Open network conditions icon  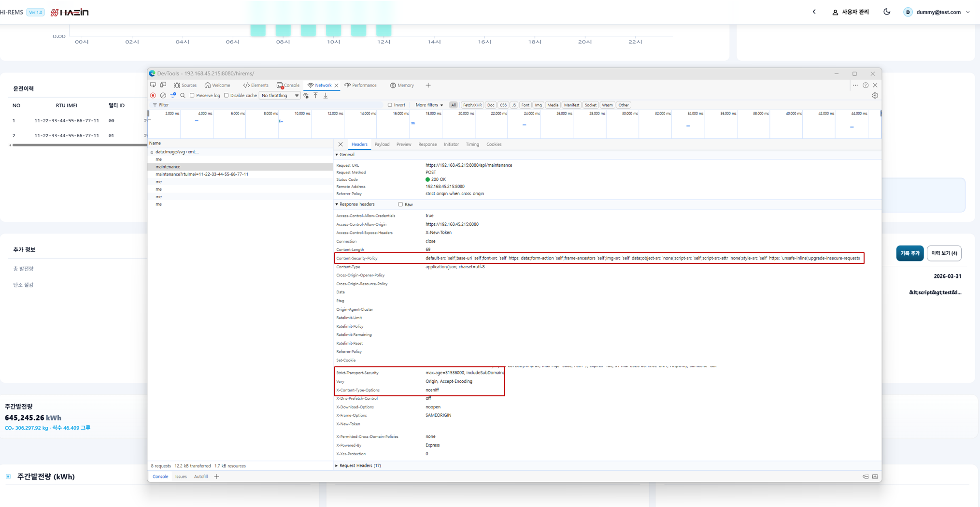306,96
